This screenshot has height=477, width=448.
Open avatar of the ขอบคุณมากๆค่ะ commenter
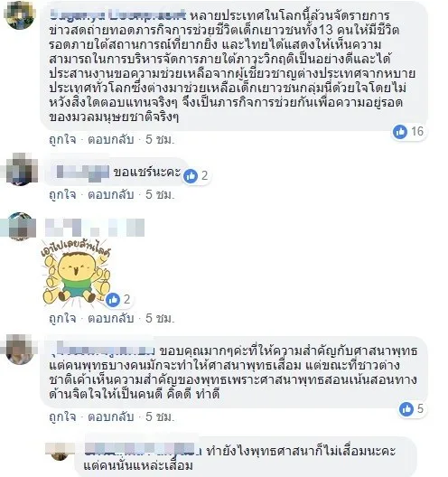coord(20,349)
